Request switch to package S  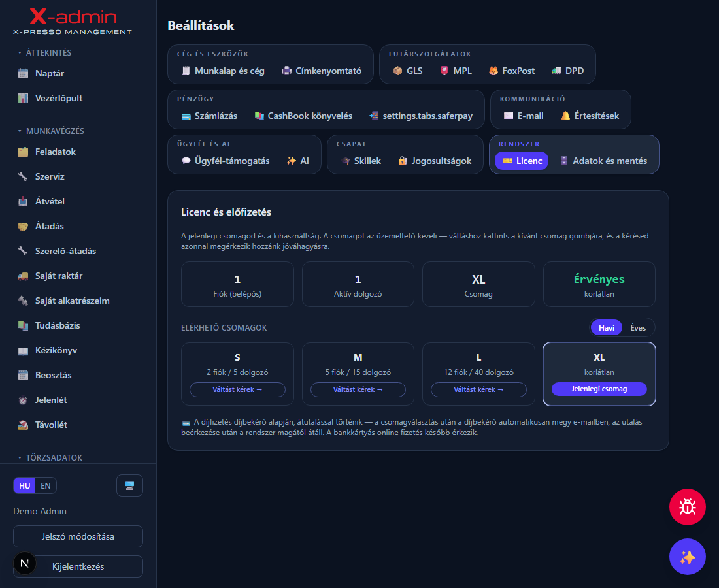click(237, 389)
